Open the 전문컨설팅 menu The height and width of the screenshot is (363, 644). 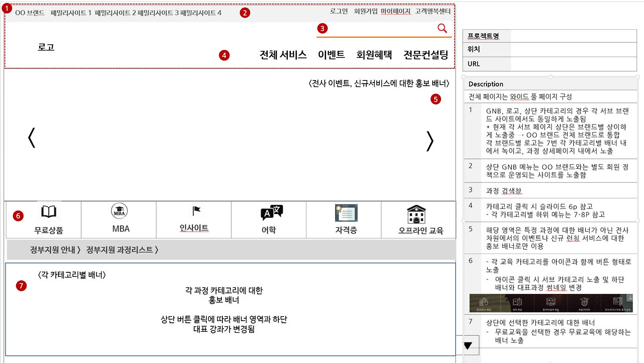[426, 55]
